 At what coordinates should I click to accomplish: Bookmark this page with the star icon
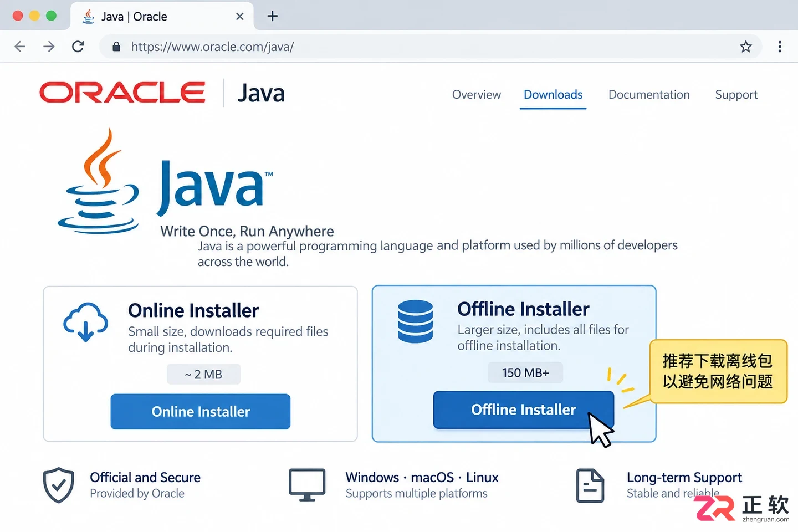[x=746, y=47]
